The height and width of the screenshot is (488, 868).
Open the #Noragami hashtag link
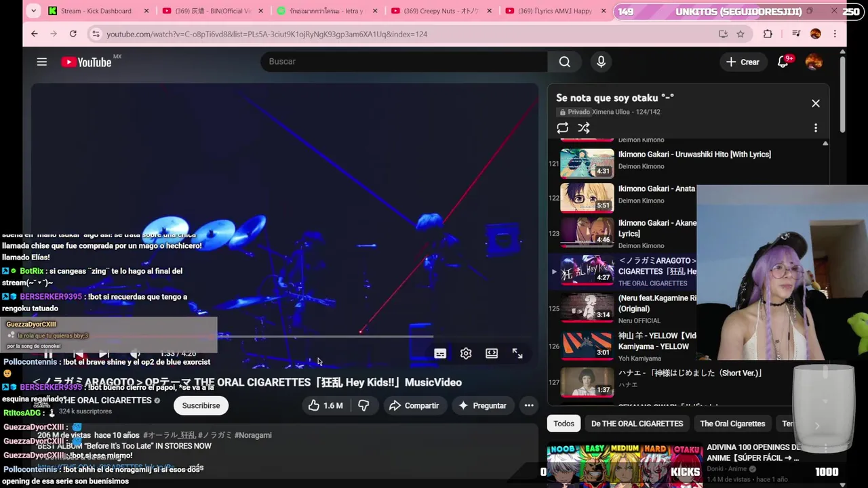click(x=253, y=435)
